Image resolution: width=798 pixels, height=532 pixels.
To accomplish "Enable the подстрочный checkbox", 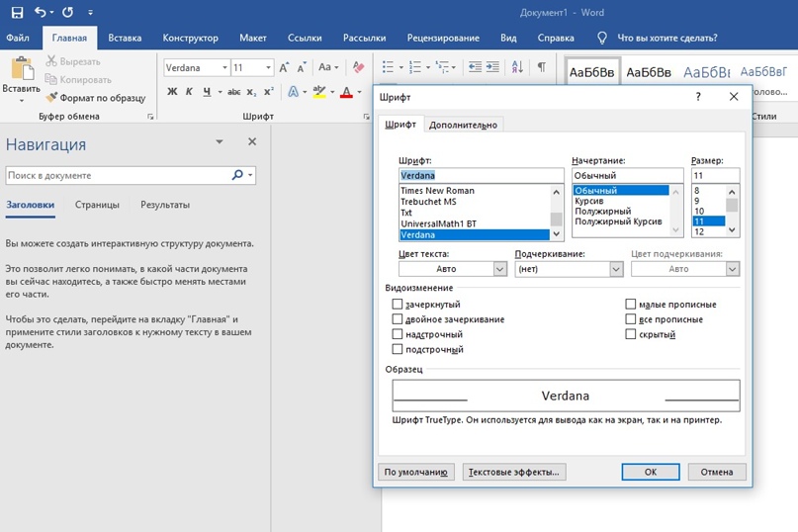I will 397,349.
